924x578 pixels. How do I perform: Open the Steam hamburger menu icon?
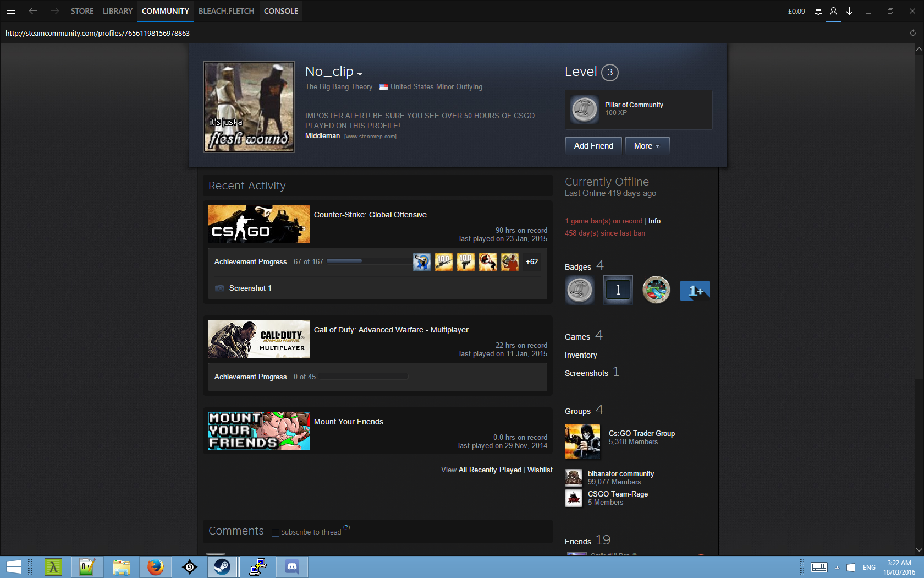pyautogui.click(x=11, y=11)
